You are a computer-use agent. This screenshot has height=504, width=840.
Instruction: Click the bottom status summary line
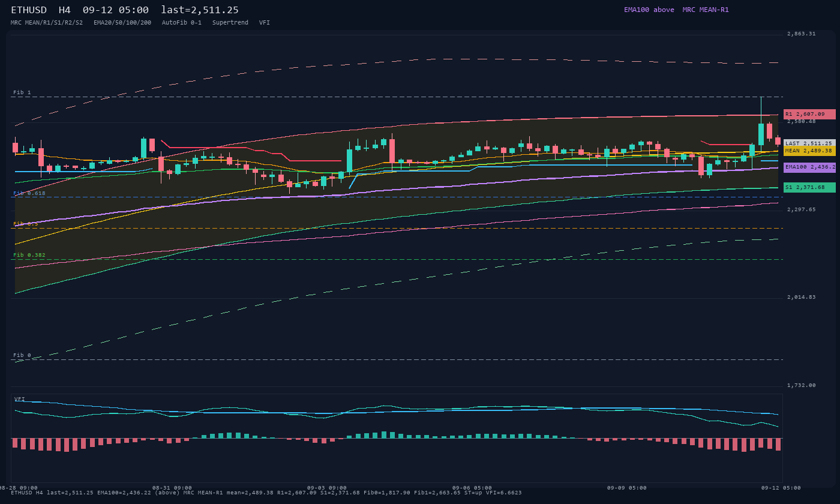pyautogui.click(x=266, y=493)
